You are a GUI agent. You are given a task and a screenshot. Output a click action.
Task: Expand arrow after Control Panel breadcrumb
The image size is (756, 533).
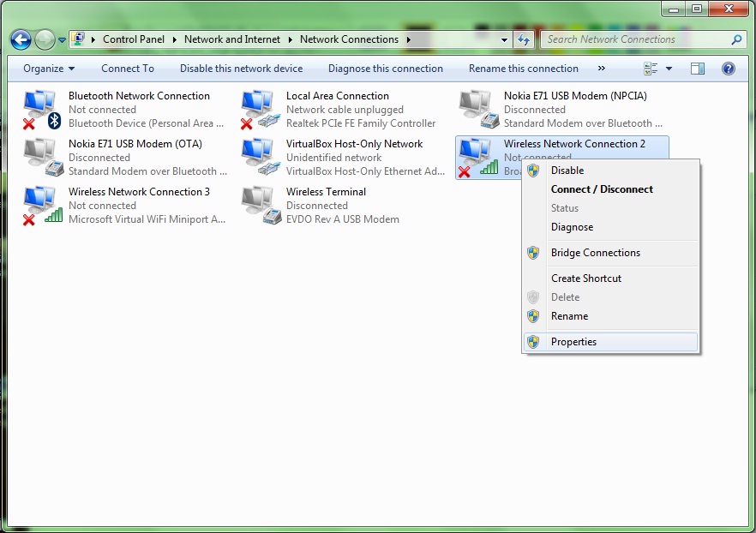175,39
